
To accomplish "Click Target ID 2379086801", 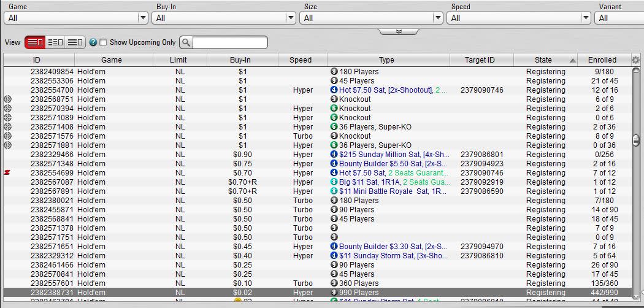I will pyautogui.click(x=481, y=155).
